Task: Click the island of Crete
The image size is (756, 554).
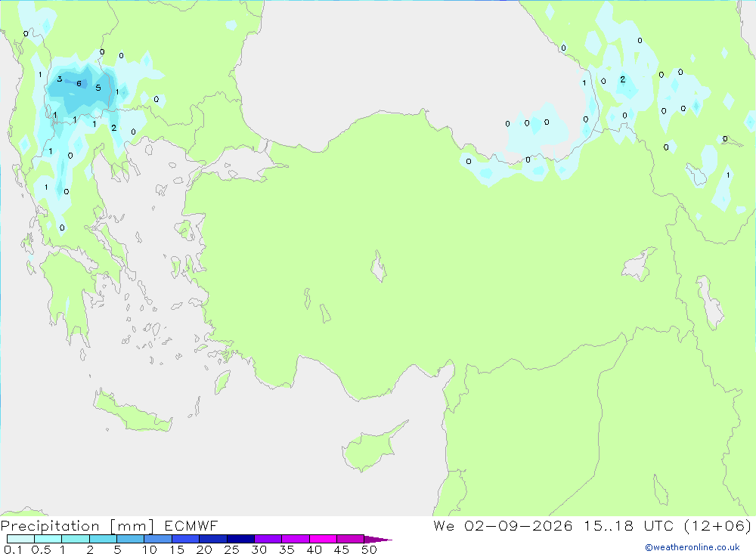Action: [132, 411]
